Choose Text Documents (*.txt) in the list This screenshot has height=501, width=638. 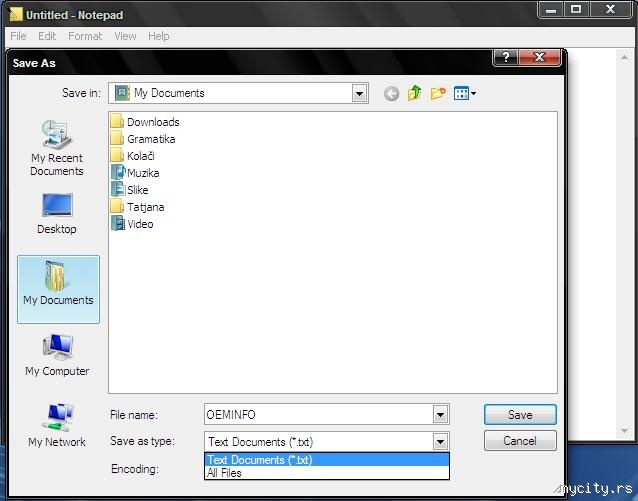point(327,460)
